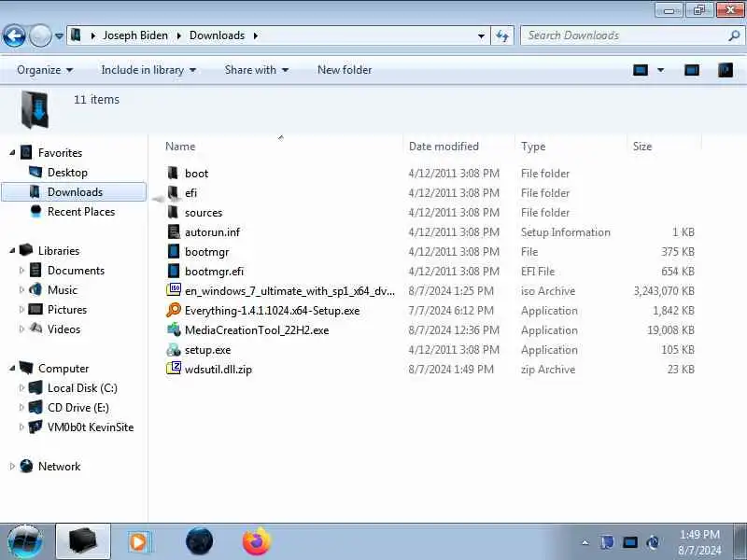This screenshot has height=560, width=747.
Task: Select CD Drive (E:) in the sidebar
Action: click(x=78, y=408)
